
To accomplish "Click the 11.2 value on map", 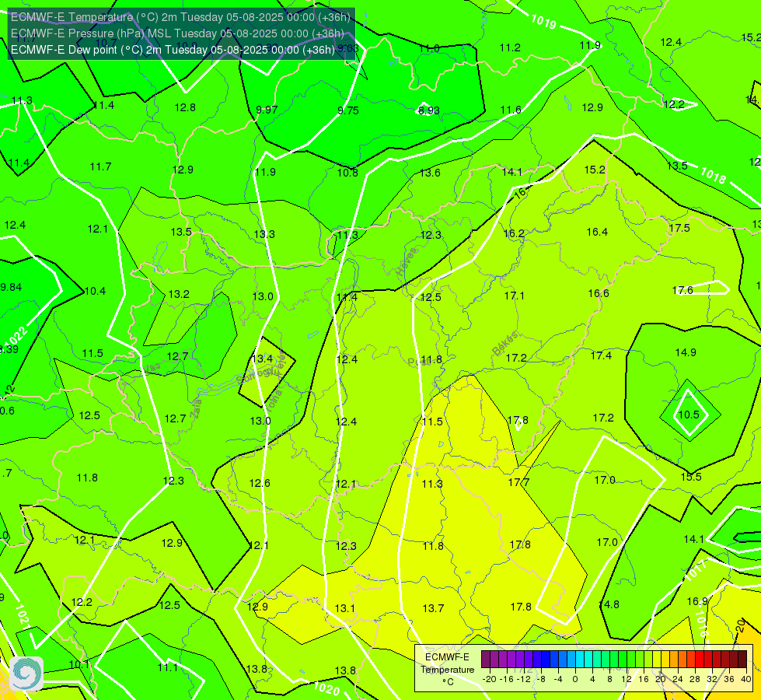I will pyautogui.click(x=510, y=47).
